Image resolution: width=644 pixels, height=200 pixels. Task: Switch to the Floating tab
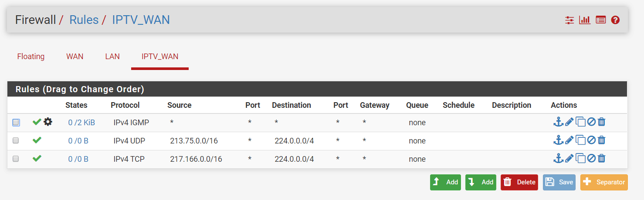click(x=31, y=57)
